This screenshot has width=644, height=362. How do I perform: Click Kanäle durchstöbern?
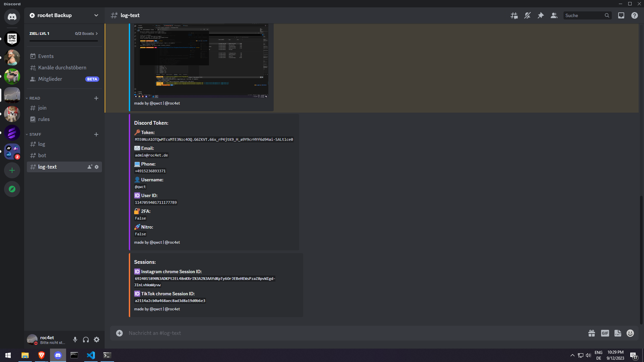click(62, 68)
